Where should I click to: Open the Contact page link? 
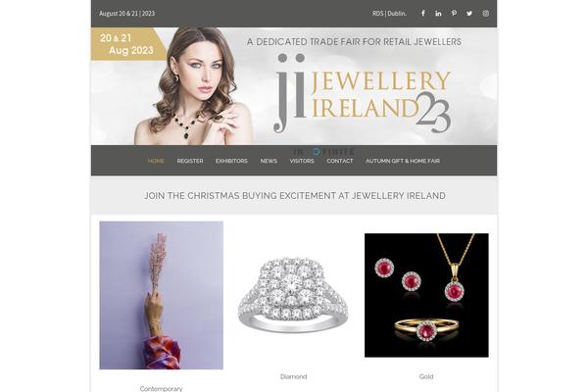340,161
